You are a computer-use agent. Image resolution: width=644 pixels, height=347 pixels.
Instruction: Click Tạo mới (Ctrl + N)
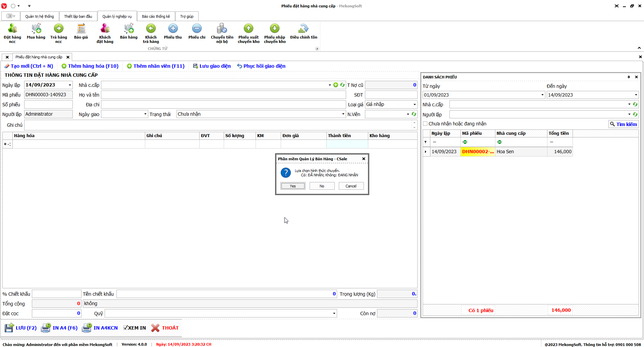(29, 66)
